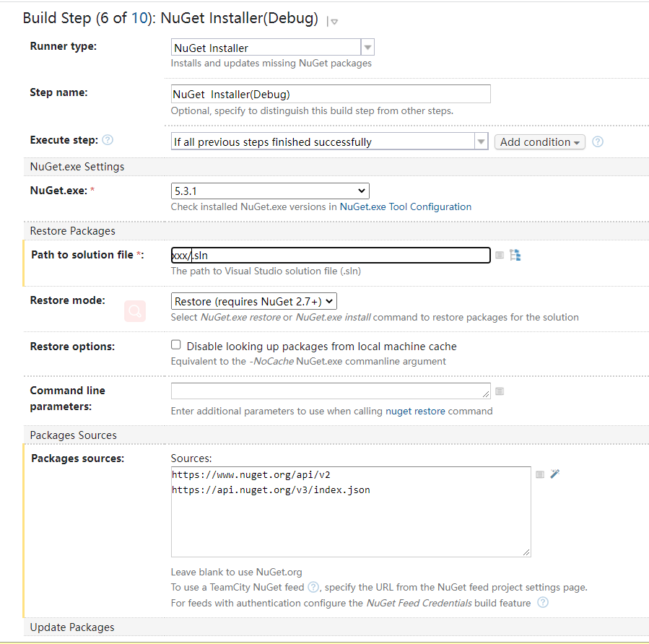Click the arrow beside the build step title
Viewport: 649px width, 644px height.
point(333,22)
